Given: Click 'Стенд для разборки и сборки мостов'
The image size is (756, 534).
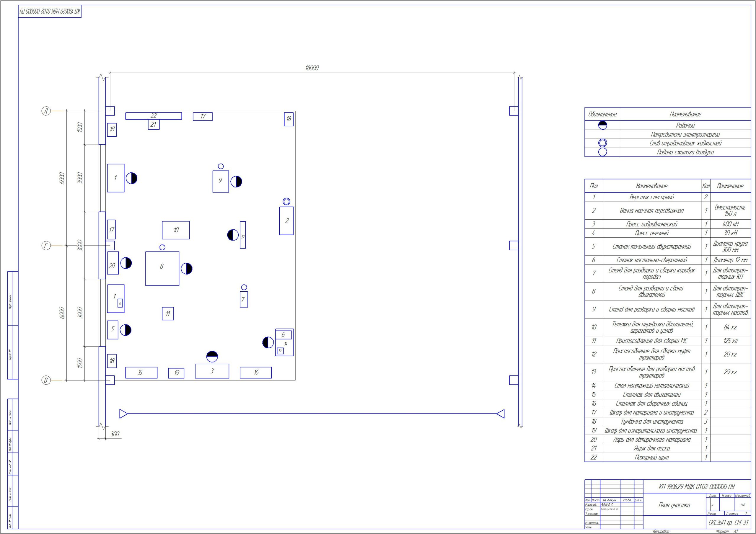Looking at the screenshot, I should (652, 309).
